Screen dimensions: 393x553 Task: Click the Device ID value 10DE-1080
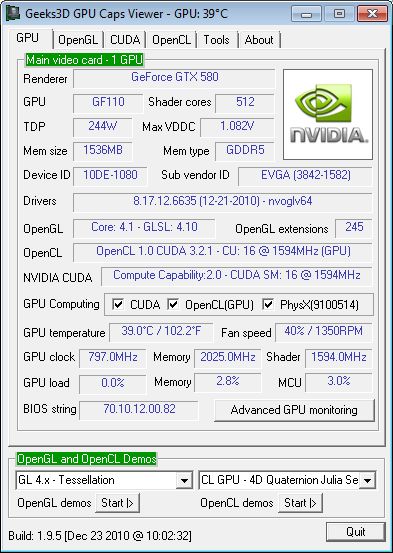[110, 176]
